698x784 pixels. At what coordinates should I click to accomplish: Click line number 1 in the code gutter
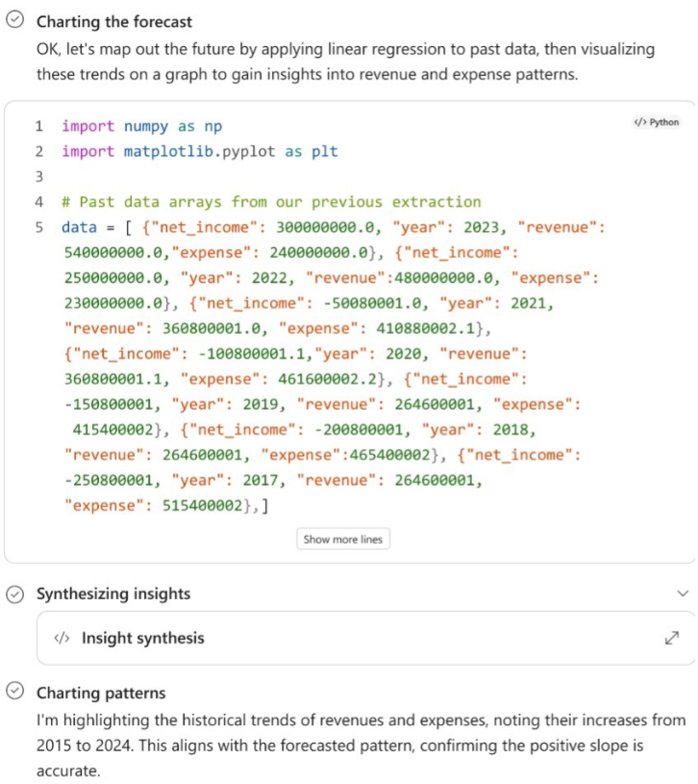pyautogui.click(x=39, y=126)
